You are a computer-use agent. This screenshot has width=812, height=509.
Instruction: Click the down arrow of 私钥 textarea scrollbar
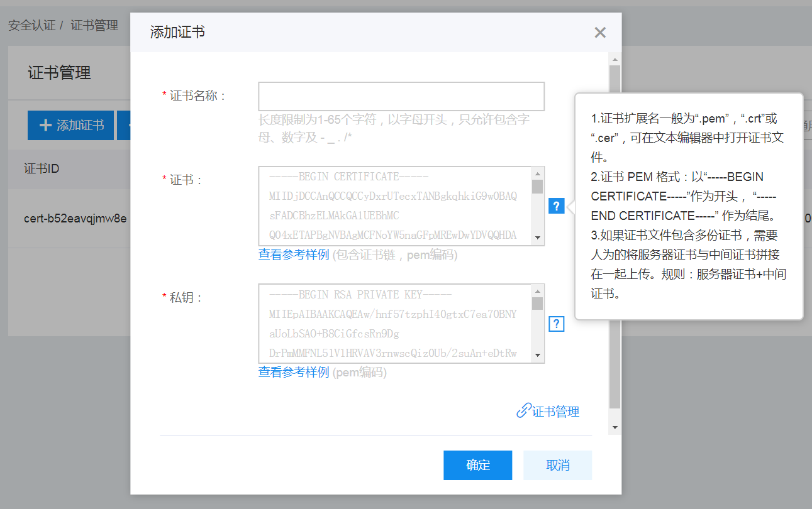click(x=538, y=355)
